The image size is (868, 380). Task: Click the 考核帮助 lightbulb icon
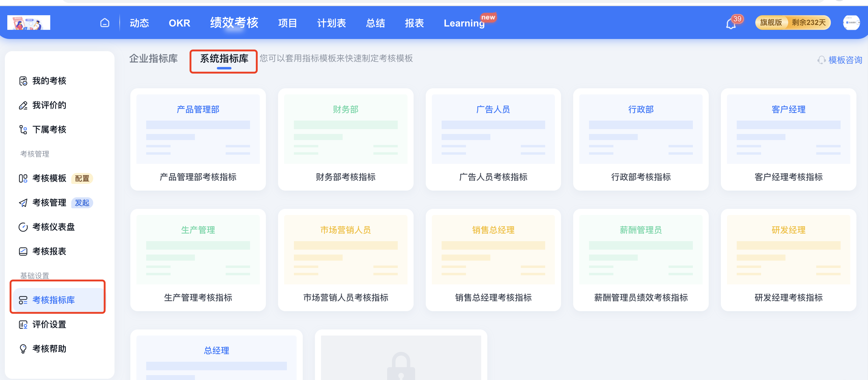23,349
